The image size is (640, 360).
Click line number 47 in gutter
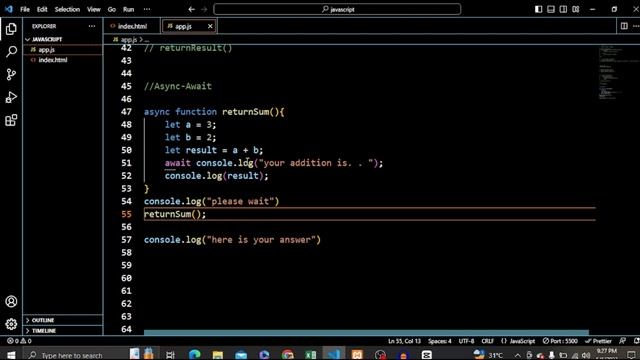[126, 111]
